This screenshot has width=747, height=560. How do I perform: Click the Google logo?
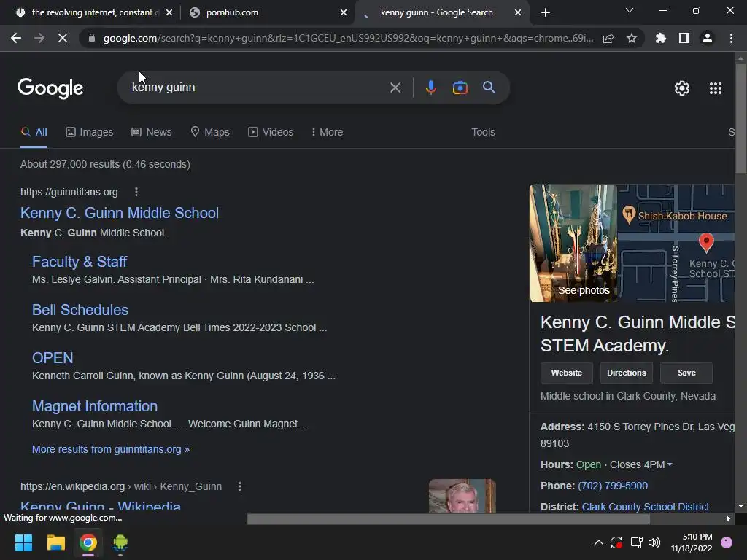(x=50, y=88)
